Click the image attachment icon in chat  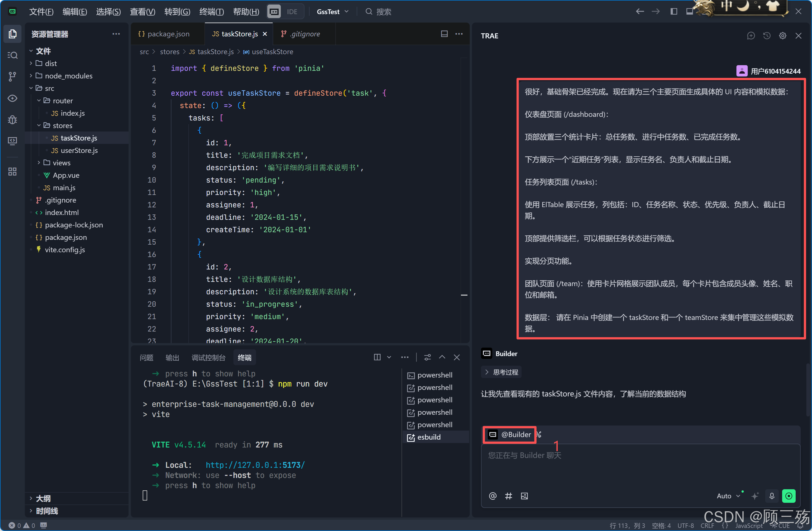pyautogui.click(x=524, y=496)
